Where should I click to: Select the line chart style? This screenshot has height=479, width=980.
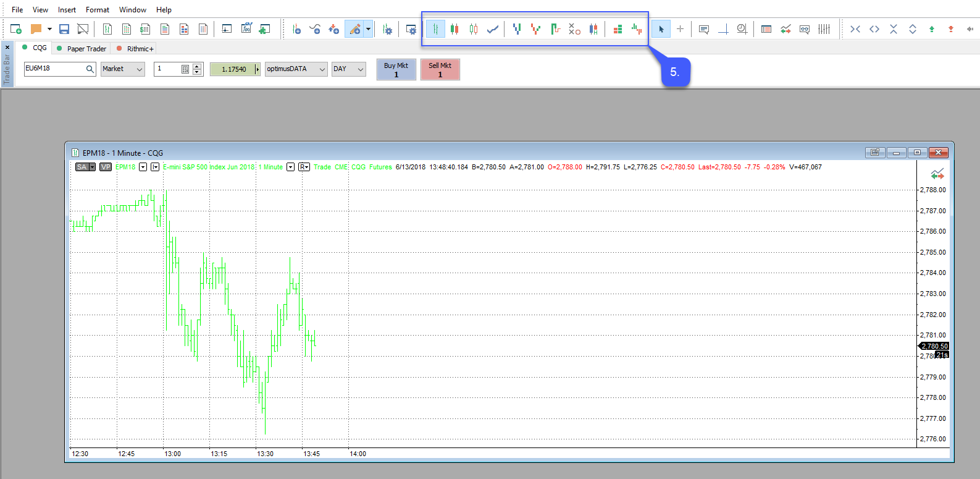point(493,29)
